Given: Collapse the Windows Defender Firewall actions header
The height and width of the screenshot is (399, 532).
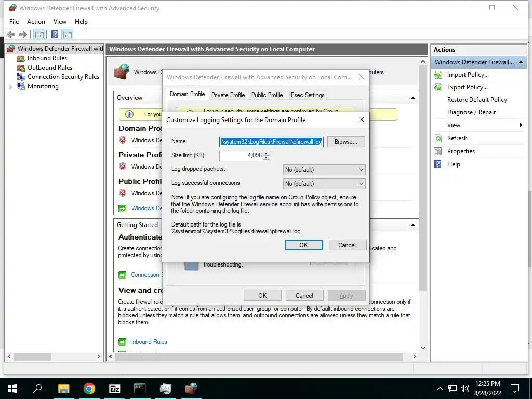Looking at the screenshot, I should (x=521, y=62).
